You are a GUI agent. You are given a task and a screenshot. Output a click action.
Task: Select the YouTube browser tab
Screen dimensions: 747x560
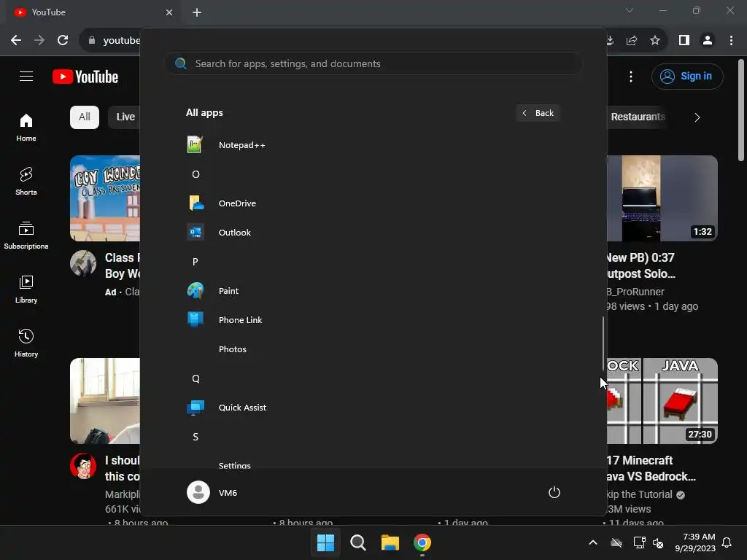(93, 12)
